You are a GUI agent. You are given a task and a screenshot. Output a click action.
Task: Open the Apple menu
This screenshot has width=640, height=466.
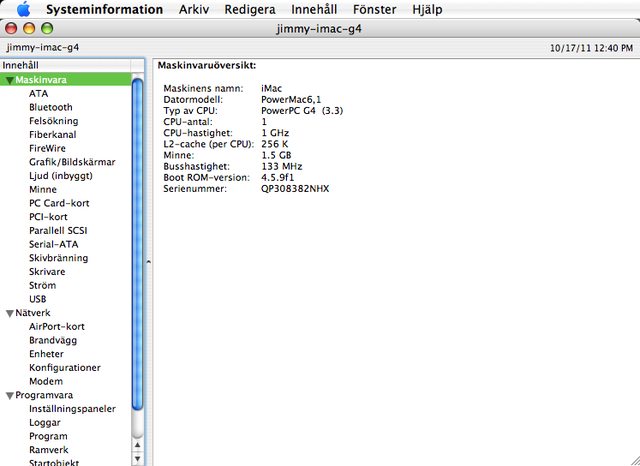pyautogui.click(x=24, y=9)
